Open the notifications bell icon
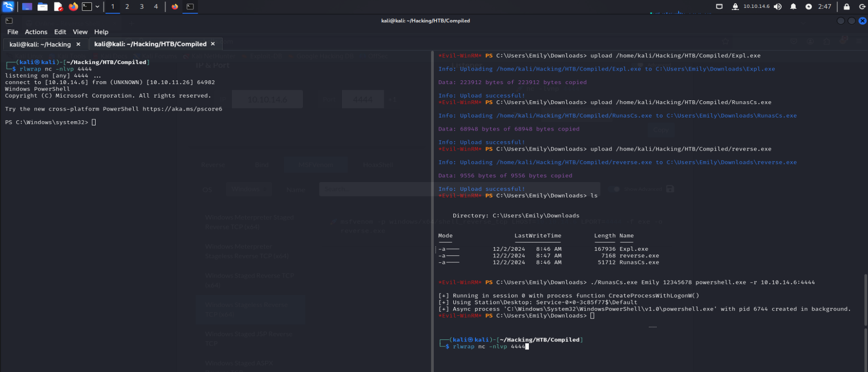The image size is (868, 372). (x=793, y=7)
